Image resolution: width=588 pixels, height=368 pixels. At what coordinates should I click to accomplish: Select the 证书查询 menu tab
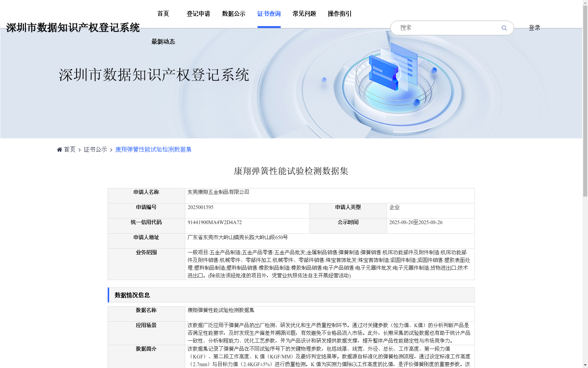269,14
